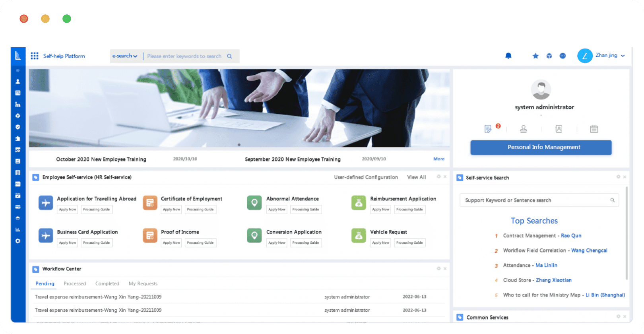The width and height of the screenshot is (644, 334).
Task: Expand the Zhan jing user menu
Action: tap(623, 56)
